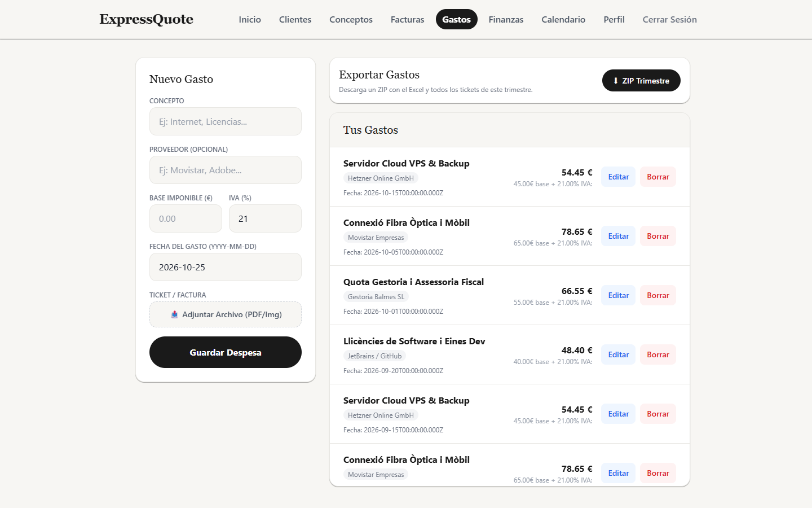Click the IVA percentage field showing 21
Image resolution: width=812 pixels, height=508 pixels.
click(265, 218)
